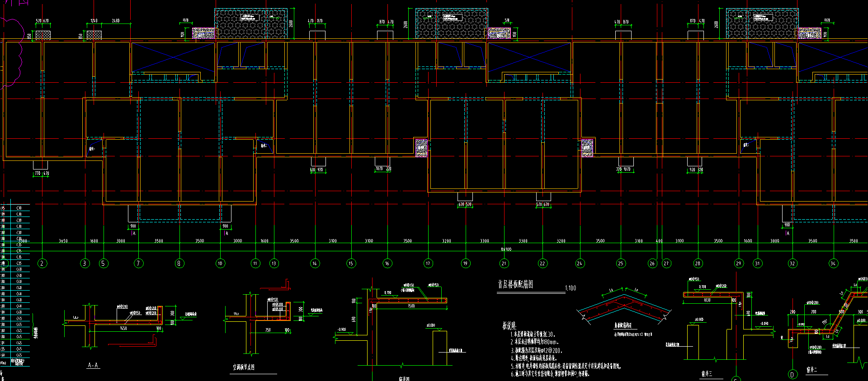Click the 750 dimension in 空洞板 detail

coord(268,330)
